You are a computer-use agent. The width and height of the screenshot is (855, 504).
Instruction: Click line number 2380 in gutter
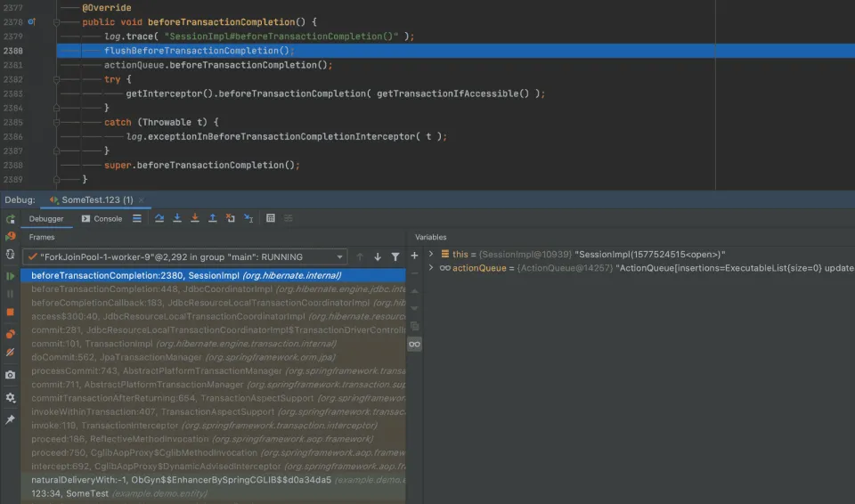coord(13,51)
